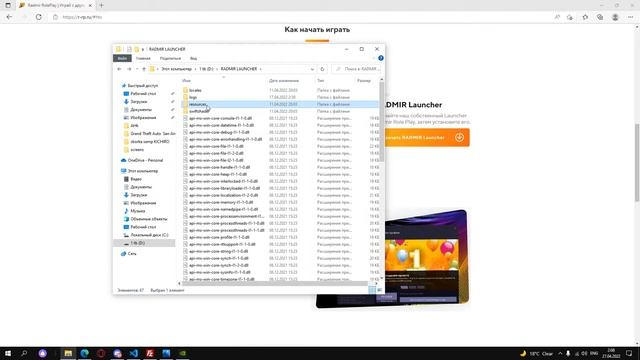
Task: Open screens folder in quick access
Action: (137, 150)
